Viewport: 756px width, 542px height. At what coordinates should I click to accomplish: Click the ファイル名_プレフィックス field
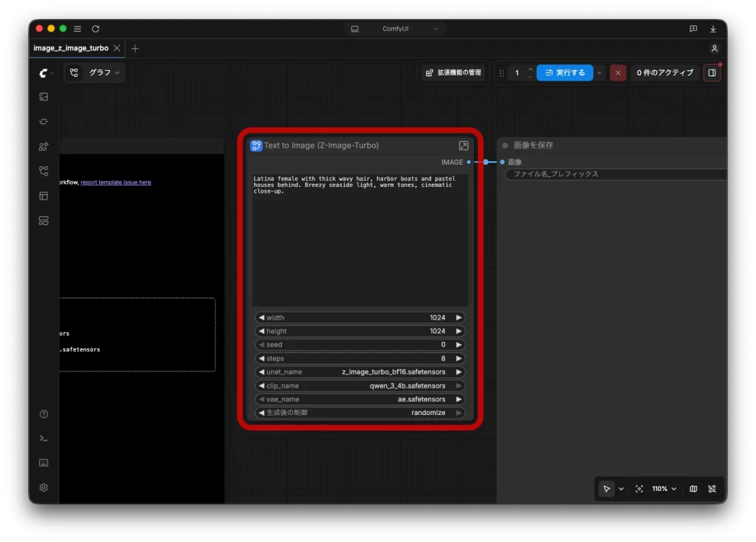pyautogui.click(x=616, y=174)
